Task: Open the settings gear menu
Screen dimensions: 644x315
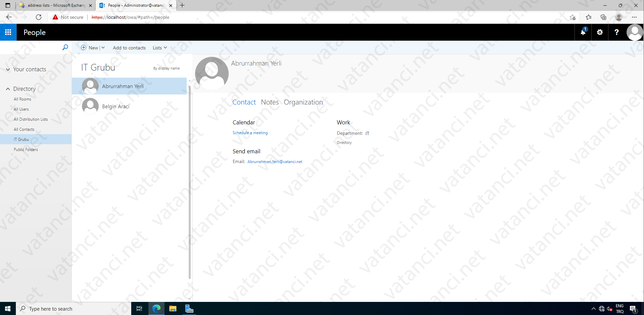Action: coord(600,32)
